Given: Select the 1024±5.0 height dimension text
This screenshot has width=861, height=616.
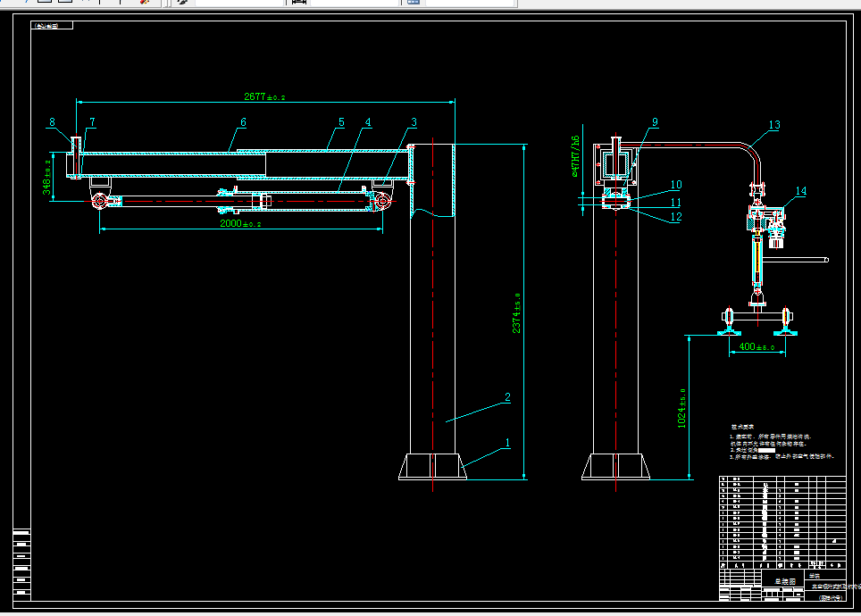Looking at the screenshot, I should [x=682, y=408].
